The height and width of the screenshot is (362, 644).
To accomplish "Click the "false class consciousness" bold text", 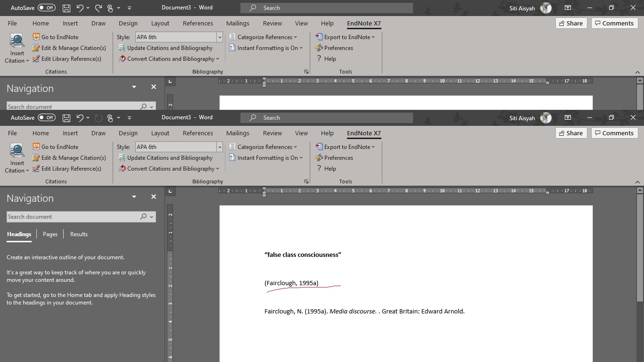I will point(303,255).
